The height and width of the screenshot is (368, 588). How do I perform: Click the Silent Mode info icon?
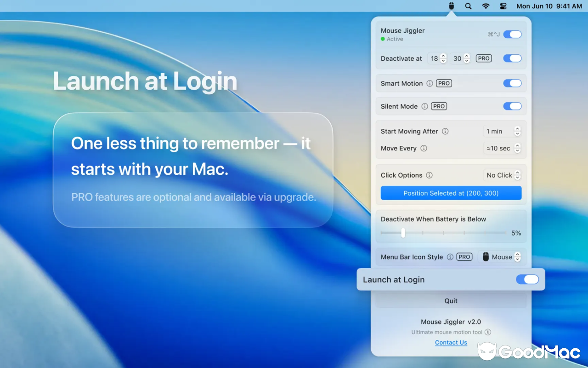click(425, 106)
